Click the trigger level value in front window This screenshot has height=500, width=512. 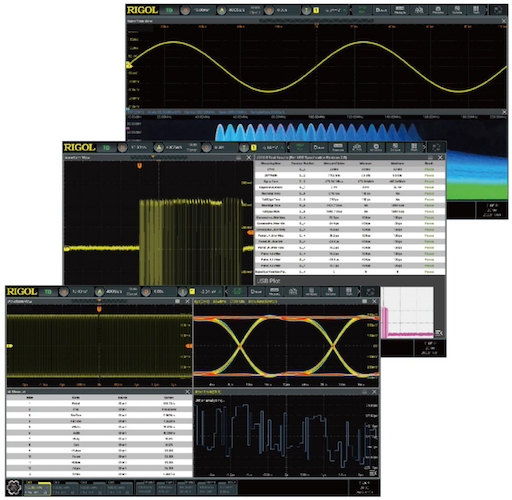coord(208,292)
